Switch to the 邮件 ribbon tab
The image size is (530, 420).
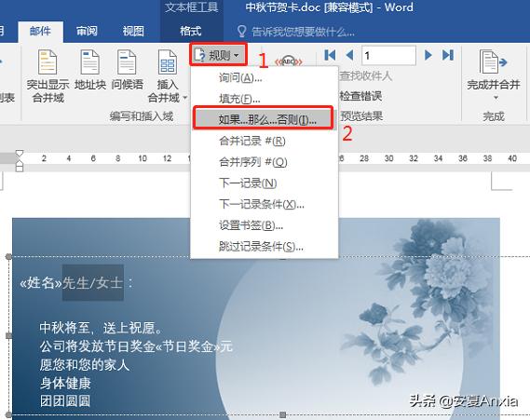40,32
